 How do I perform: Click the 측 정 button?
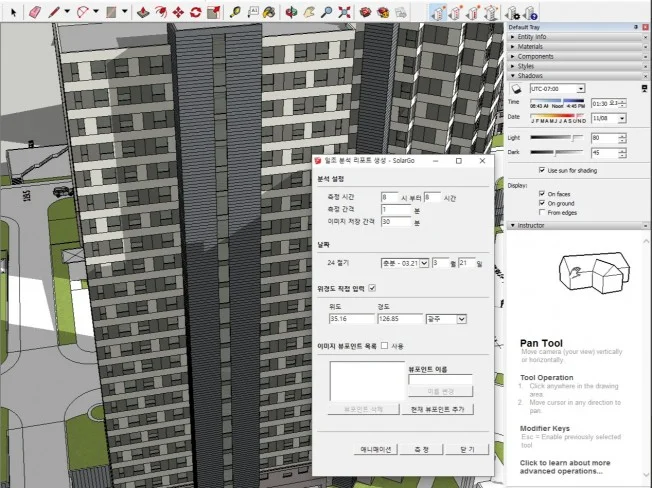pos(421,449)
